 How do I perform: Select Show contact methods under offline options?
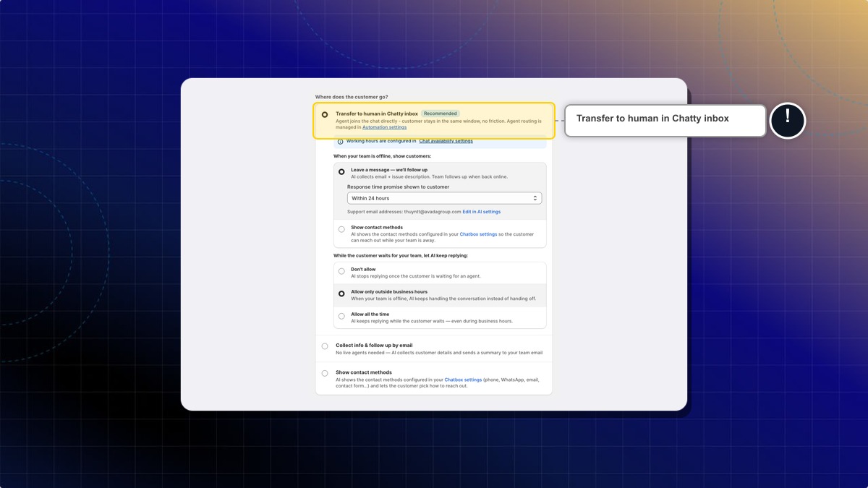tap(341, 229)
